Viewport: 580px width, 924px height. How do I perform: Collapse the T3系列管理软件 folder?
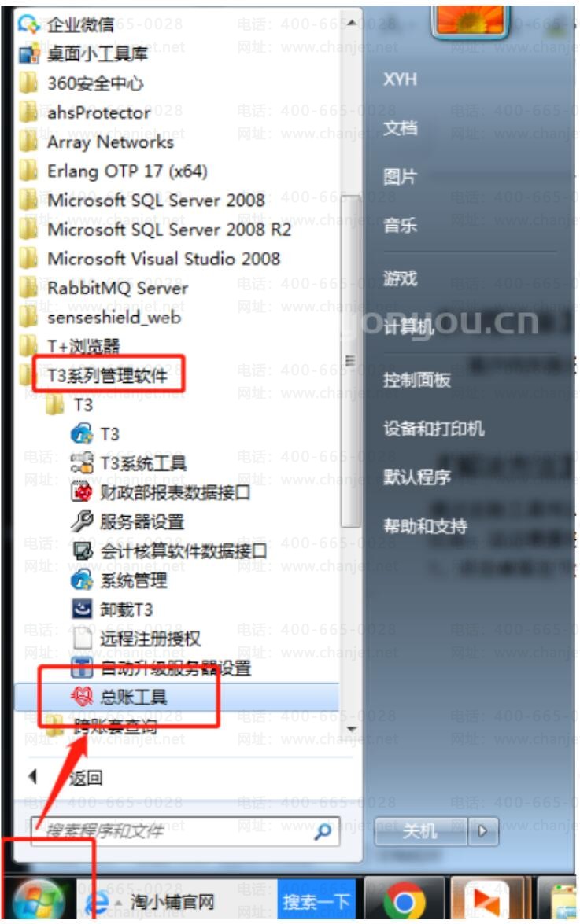point(107,375)
